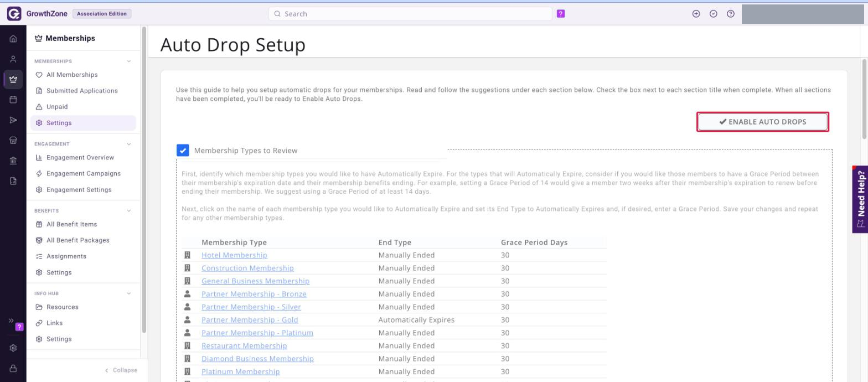Screen dimensions: 868x382
Task: Click the GrowthZone logo icon
Action: tap(14, 14)
